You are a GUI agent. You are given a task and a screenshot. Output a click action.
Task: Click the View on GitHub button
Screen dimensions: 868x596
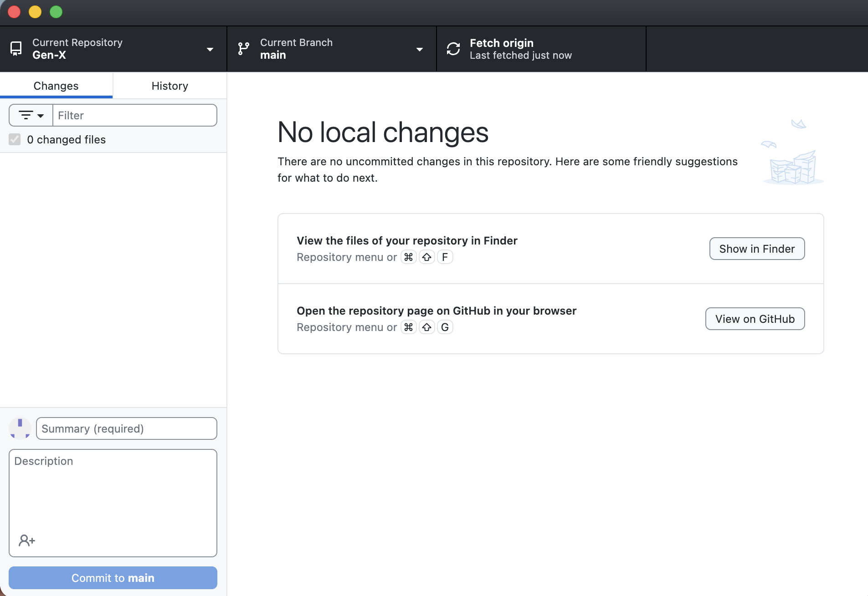755,319
